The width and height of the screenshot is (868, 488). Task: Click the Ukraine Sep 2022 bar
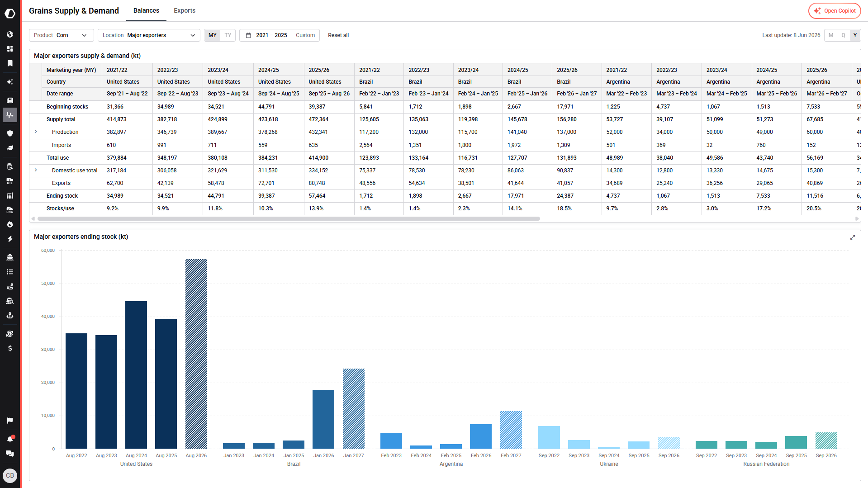[549, 437]
